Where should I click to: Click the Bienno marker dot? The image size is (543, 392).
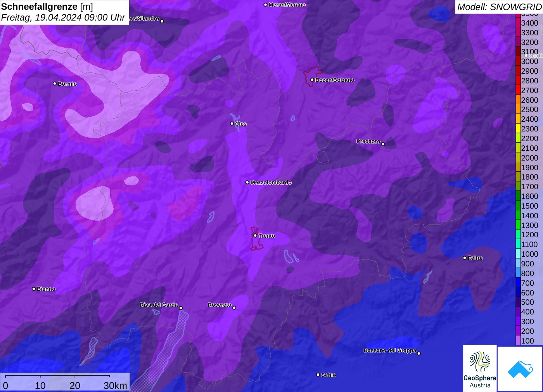[34, 289]
